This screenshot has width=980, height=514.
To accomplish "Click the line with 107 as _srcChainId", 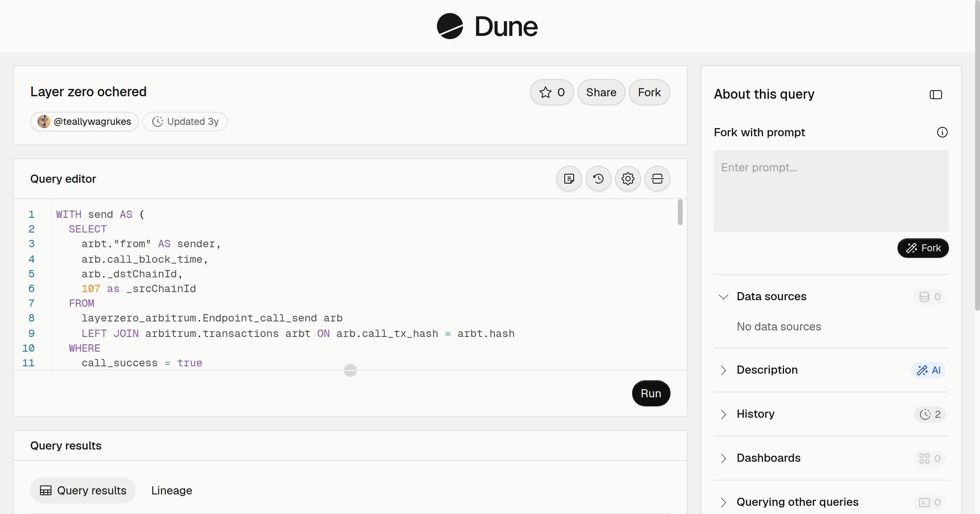I will point(138,289).
